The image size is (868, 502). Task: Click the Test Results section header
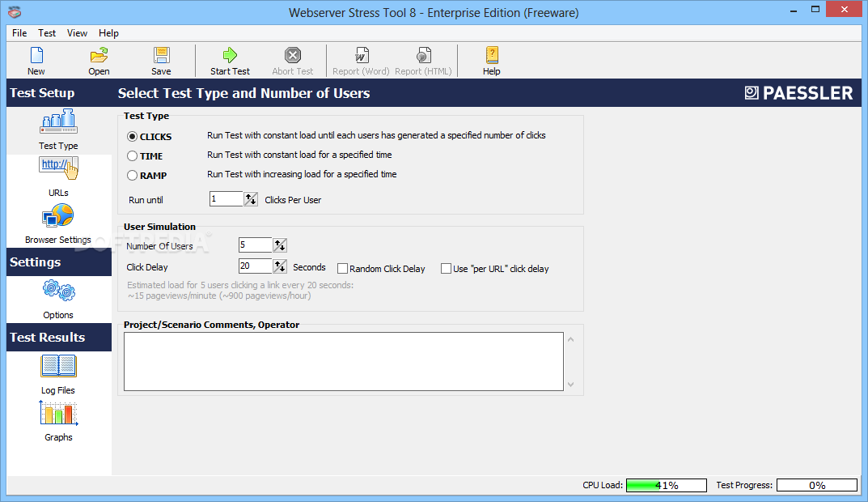[x=59, y=338]
